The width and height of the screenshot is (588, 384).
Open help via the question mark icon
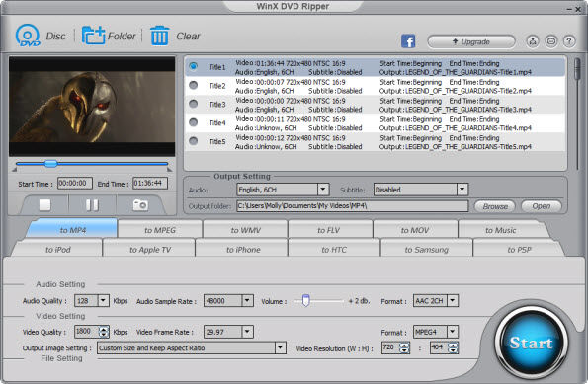(569, 41)
